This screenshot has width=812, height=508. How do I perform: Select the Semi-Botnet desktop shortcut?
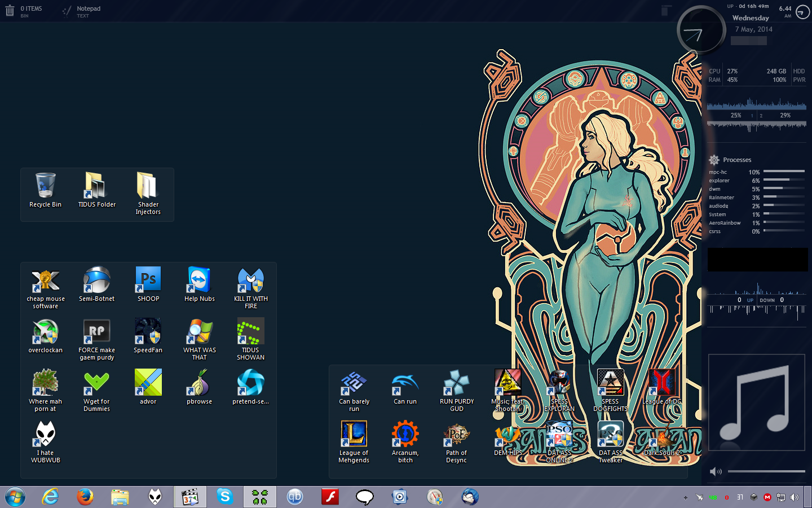click(x=97, y=285)
